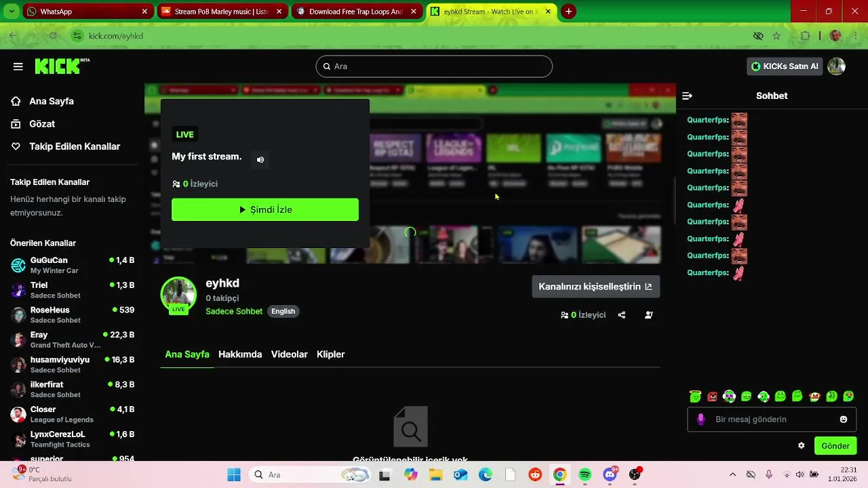
Task: Open Kanalınızı kişiselleştirin link
Action: tap(595, 287)
